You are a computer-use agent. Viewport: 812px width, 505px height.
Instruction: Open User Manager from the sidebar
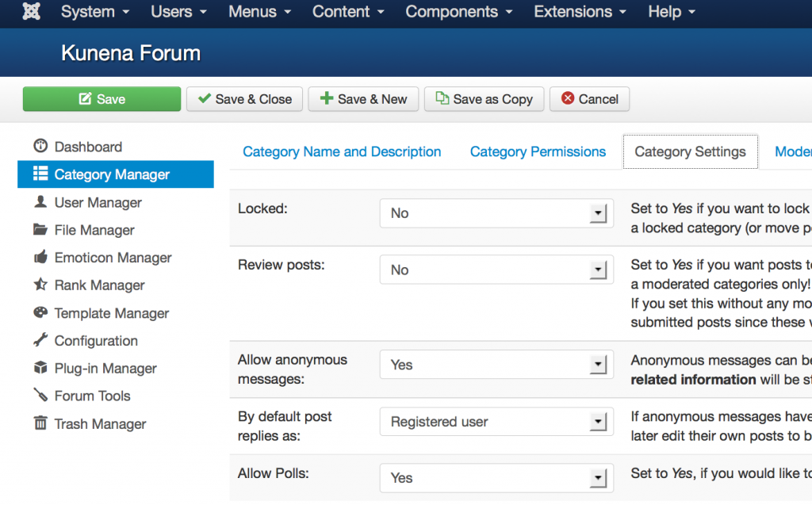click(87, 202)
